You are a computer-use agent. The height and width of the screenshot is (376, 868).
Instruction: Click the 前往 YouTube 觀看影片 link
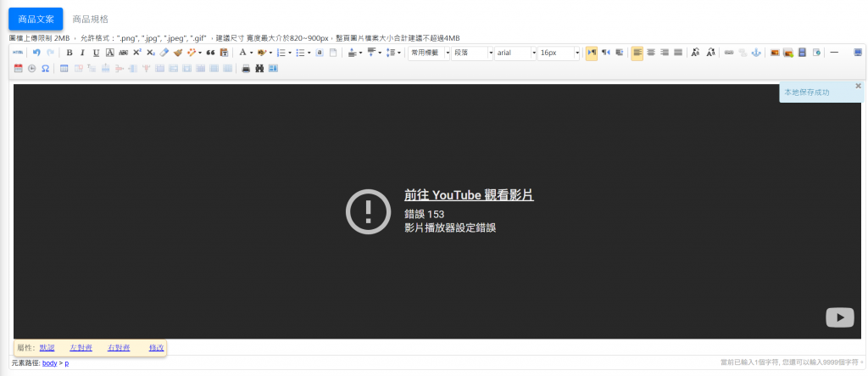tap(469, 196)
